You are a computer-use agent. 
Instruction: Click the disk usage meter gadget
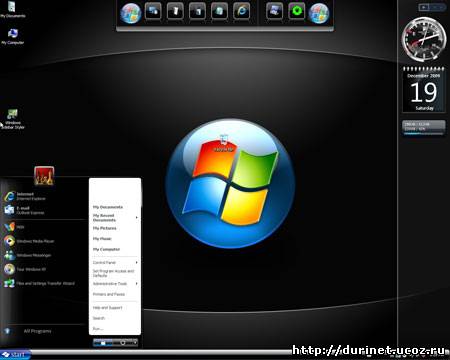[x=423, y=128]
